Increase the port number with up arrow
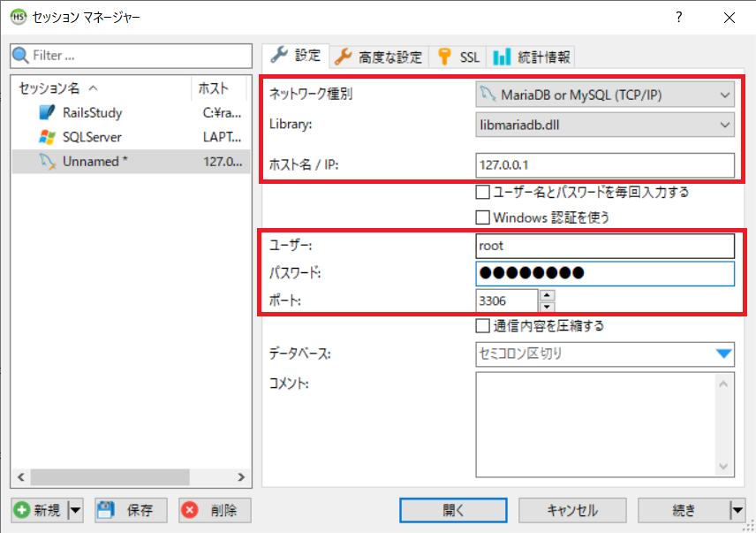 click(548, 295)
